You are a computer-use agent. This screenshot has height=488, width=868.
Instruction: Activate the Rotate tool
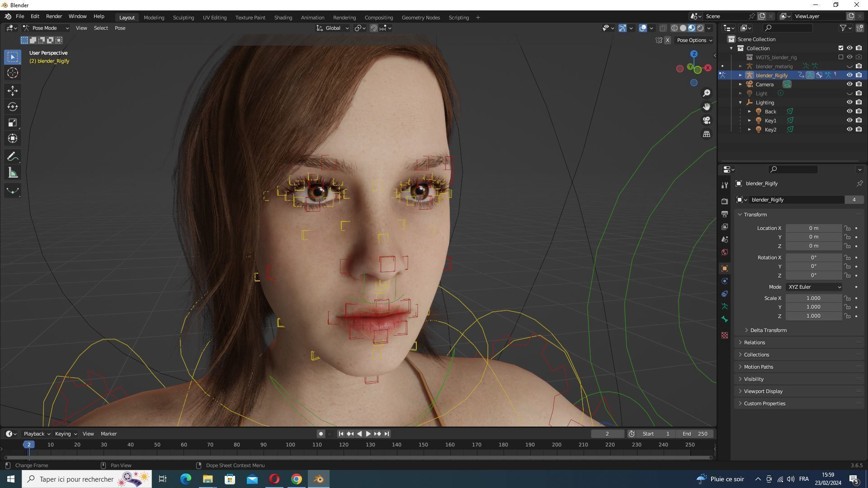tap(13, 107)
